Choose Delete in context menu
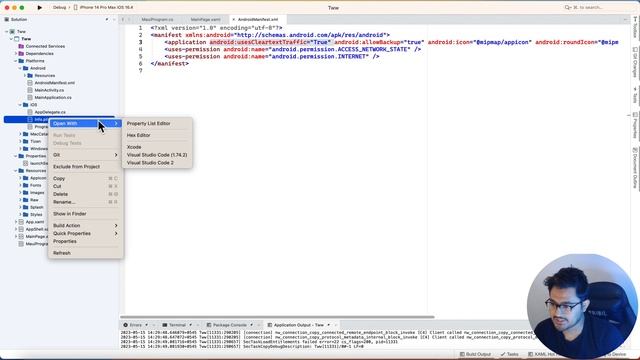This screenshot has height=360, width=640. click(x=85, y=194)
